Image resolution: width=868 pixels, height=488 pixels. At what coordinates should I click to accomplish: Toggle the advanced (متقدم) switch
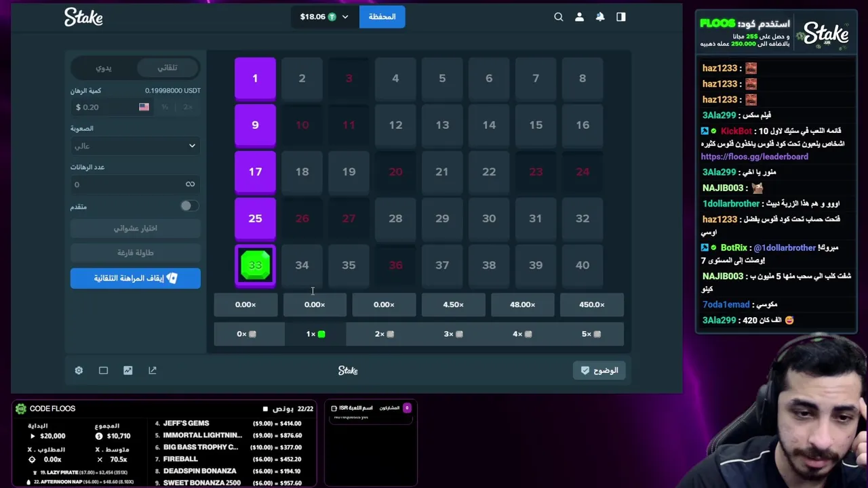[189, 206]
